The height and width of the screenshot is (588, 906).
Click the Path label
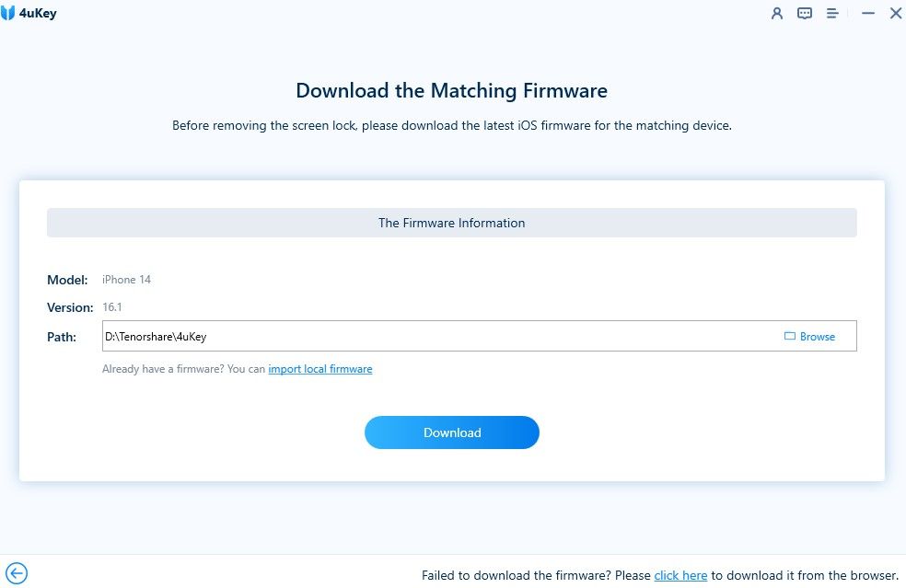point(62,337)
